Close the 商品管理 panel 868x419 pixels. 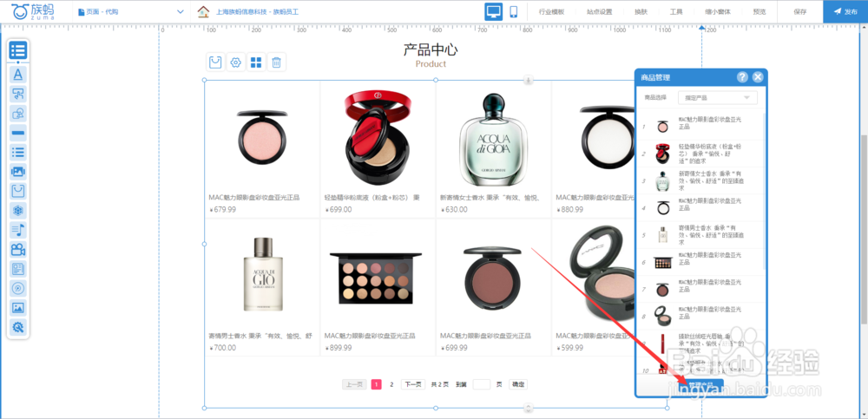[757, 77]
